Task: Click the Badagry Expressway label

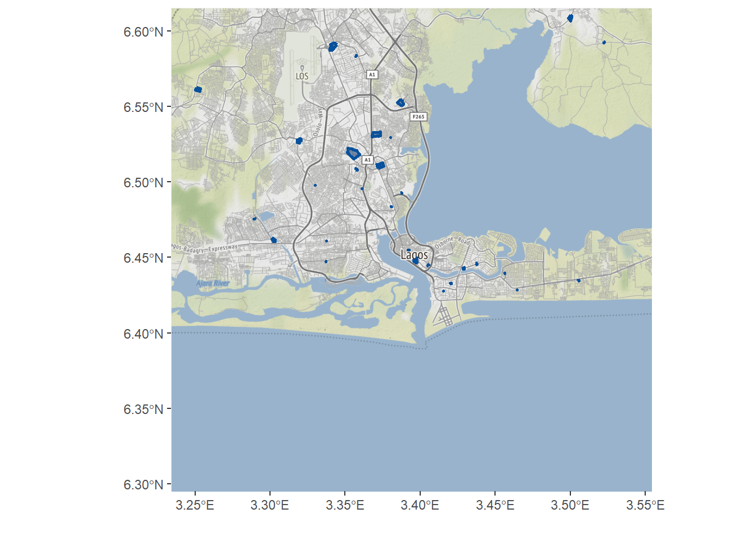Action: coord(205,248)
